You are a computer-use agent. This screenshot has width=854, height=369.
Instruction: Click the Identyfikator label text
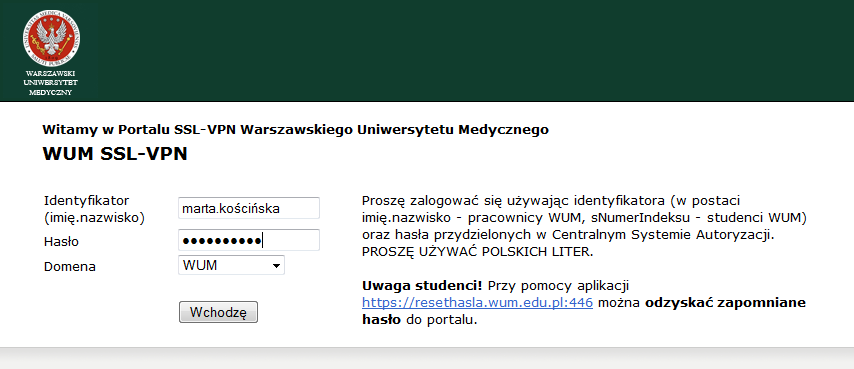87,200
